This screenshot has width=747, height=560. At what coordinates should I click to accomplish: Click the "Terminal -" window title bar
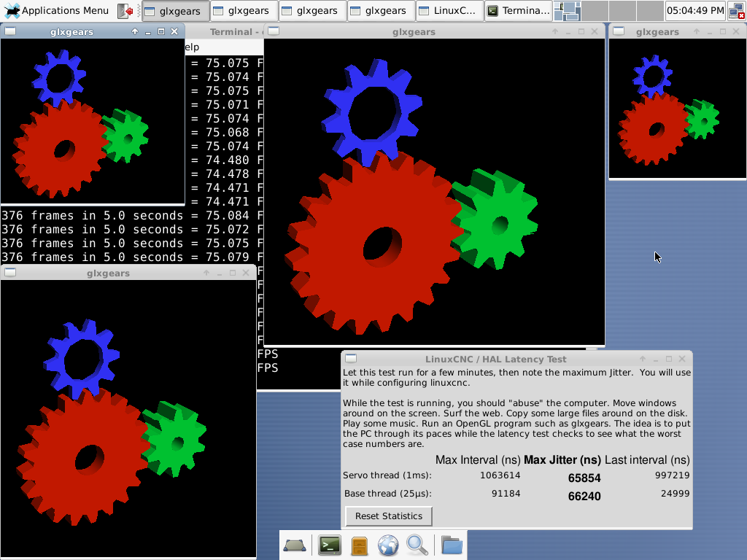225,32
